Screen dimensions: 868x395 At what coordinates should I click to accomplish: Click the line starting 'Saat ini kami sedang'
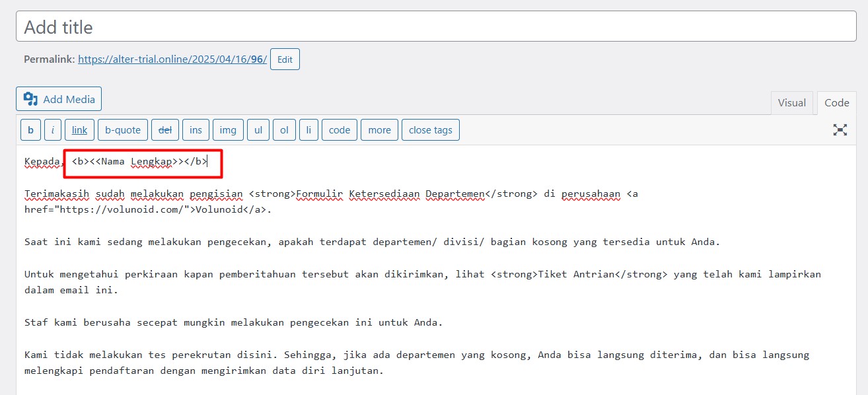[372, 242]
